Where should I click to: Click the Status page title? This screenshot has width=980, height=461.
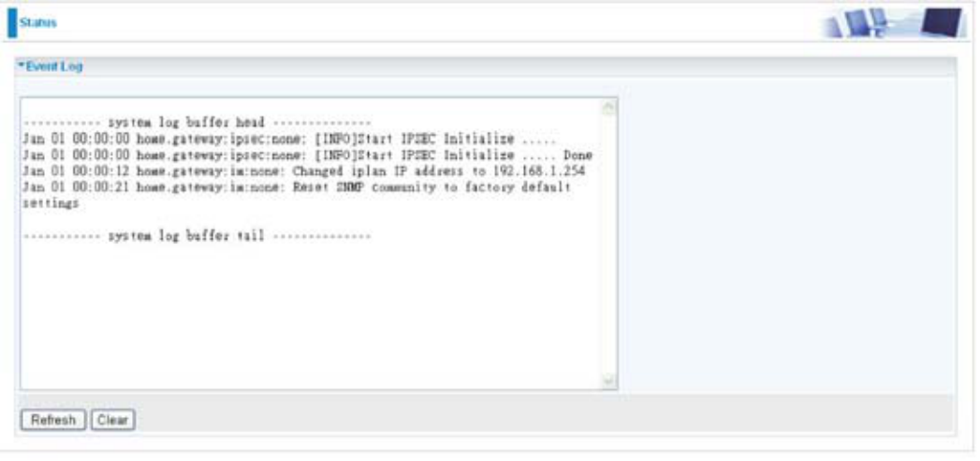pos(38,22)
